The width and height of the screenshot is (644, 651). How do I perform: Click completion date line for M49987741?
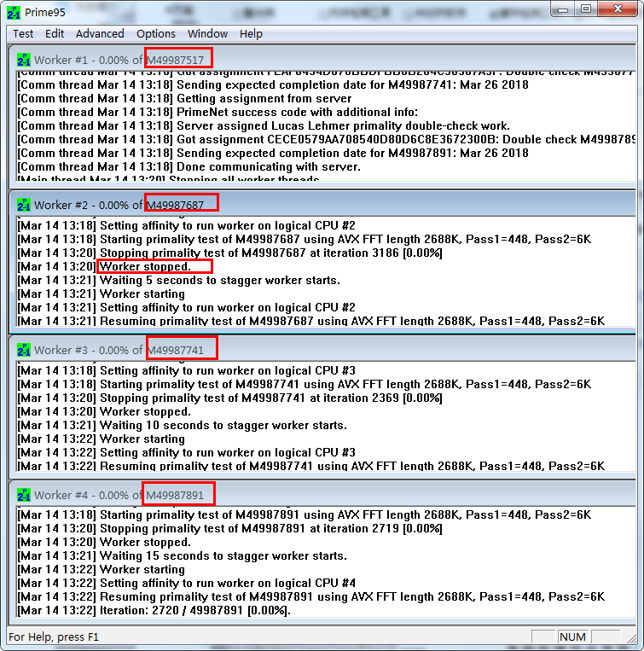click(x=273, y=85)
